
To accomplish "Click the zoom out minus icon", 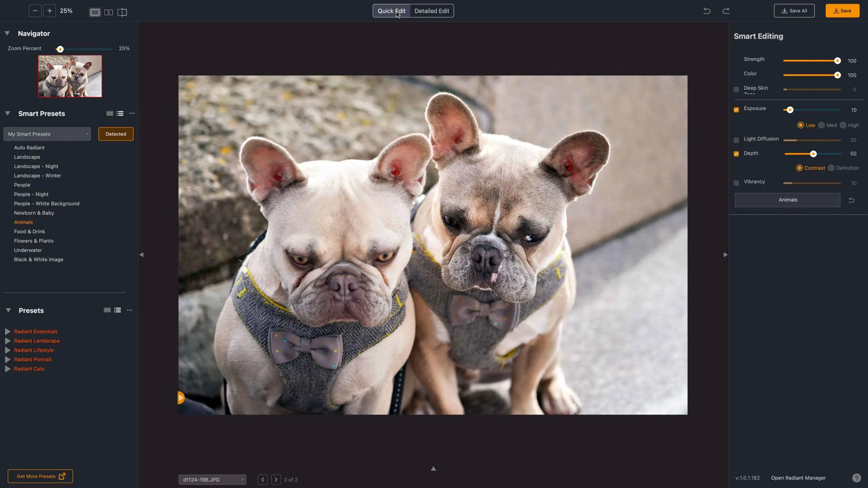I will click(x=35, y=11).
